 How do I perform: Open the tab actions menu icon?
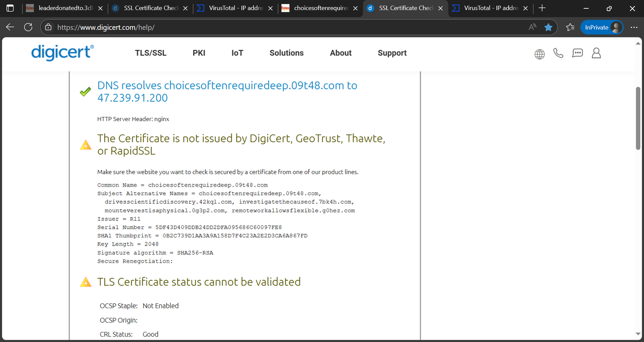[x=10, y=9]
